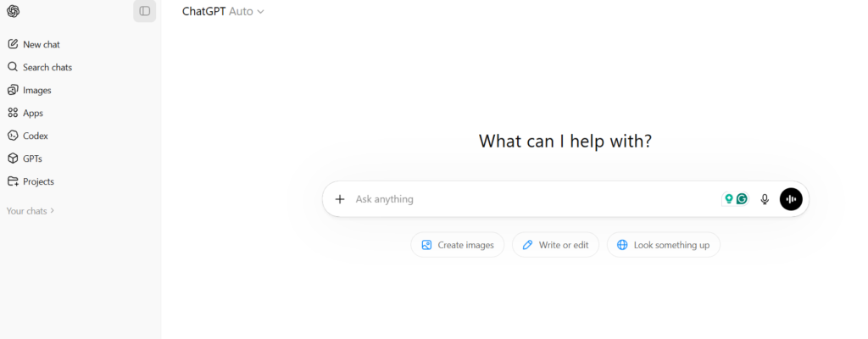Open the ChatGPT Auto model dropdown

(223, 12)
